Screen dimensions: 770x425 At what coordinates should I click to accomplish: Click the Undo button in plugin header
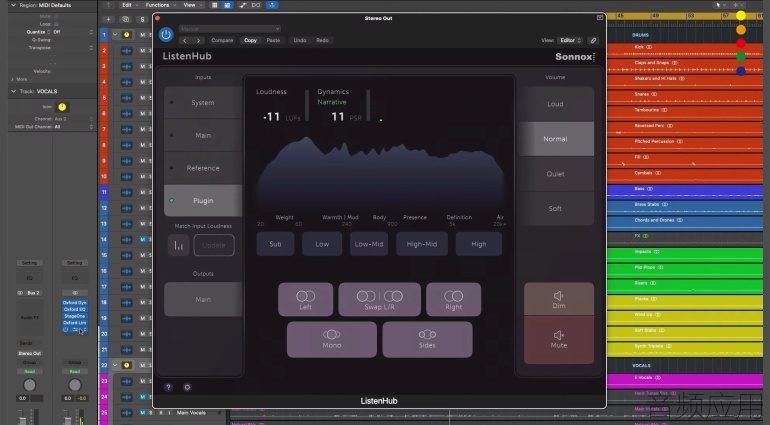[x=300, y=40]
